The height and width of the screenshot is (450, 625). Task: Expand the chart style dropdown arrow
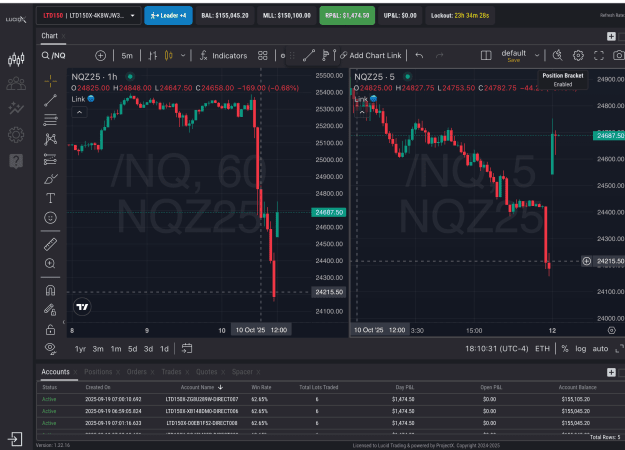click(x=183, y=55)
